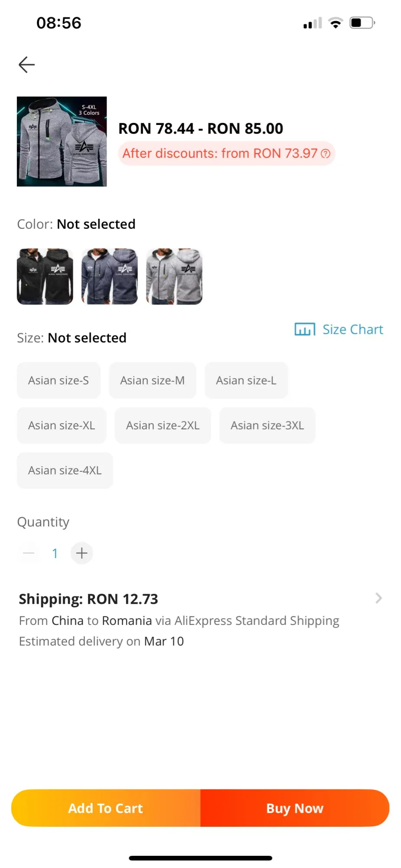Choose the light gray hoodie color
The width and height of the screenshot is (401, 868).
pyautogui.click(x=174, y=276)
